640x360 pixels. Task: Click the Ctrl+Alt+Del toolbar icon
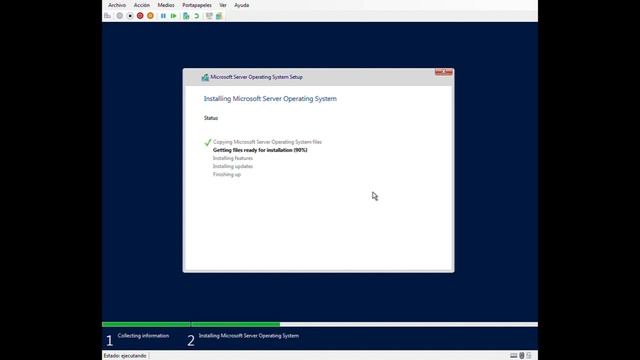[107, 16]
